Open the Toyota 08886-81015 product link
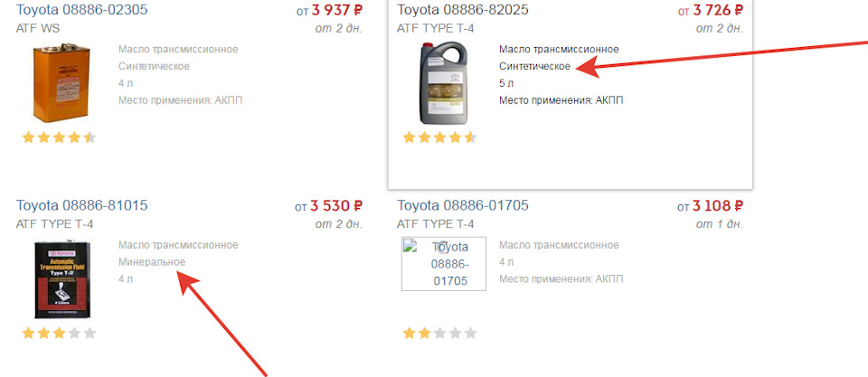Image resolution: width=868 pixels, height=377 pixels. [x=81, y=205]
